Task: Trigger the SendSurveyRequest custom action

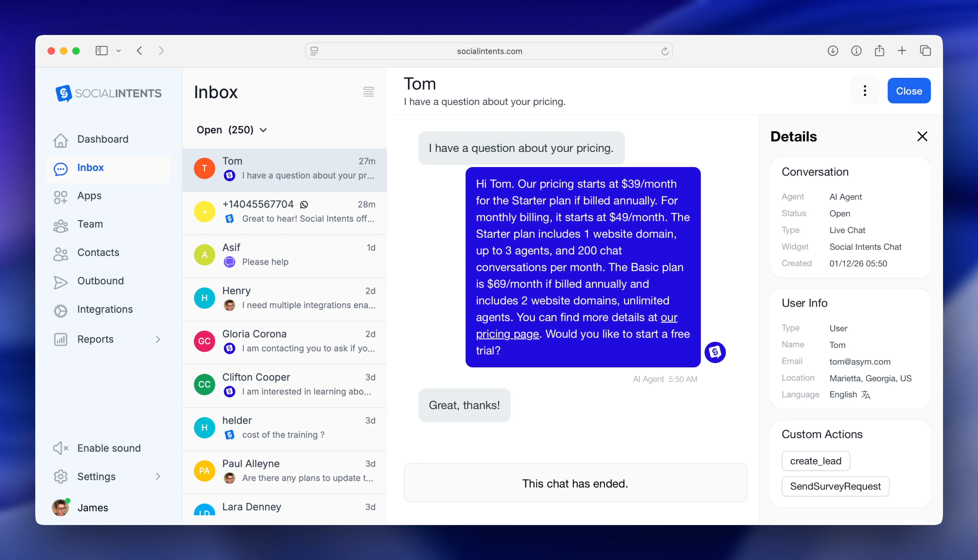Action: (x=835, y=486)
